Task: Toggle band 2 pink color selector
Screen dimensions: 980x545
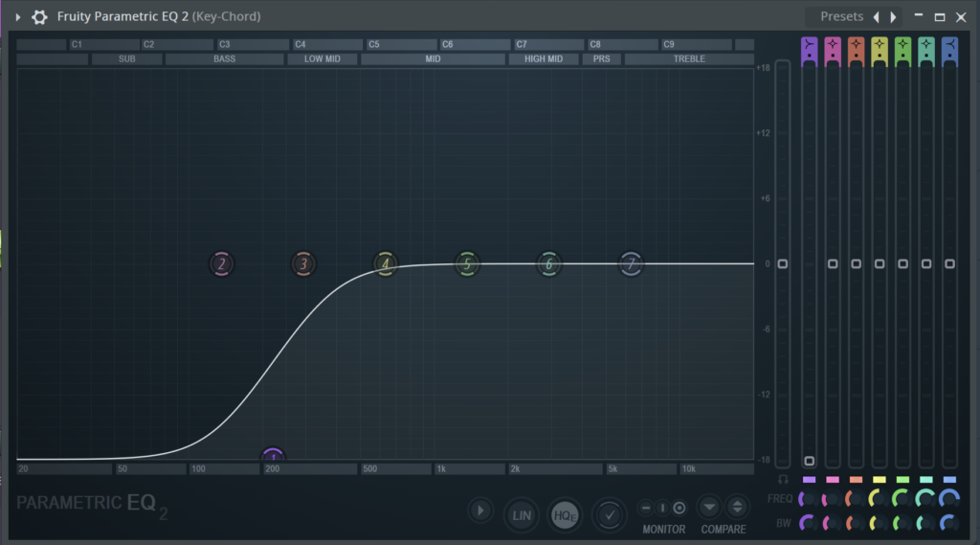Action: coord(833,480)
